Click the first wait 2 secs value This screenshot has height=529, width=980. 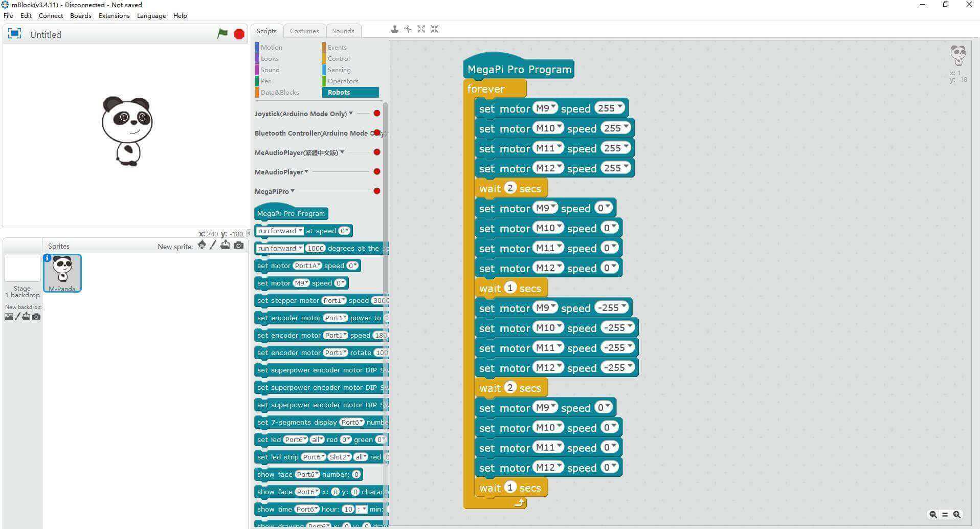tap(509, 188)
